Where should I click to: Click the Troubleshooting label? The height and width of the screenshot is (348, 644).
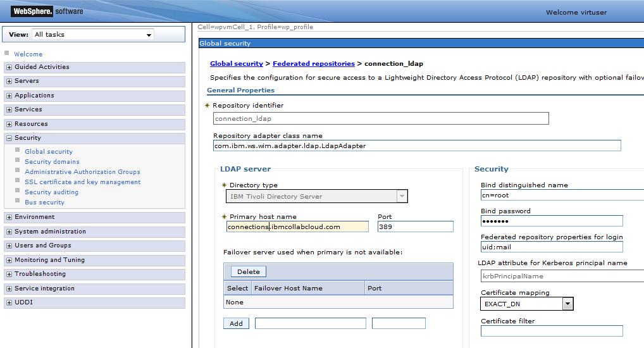point(40,273)
